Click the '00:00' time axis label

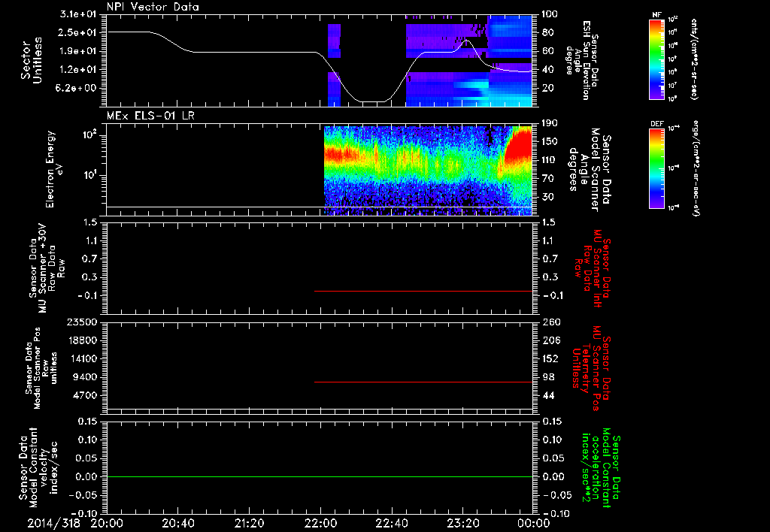tap(534, 523)
